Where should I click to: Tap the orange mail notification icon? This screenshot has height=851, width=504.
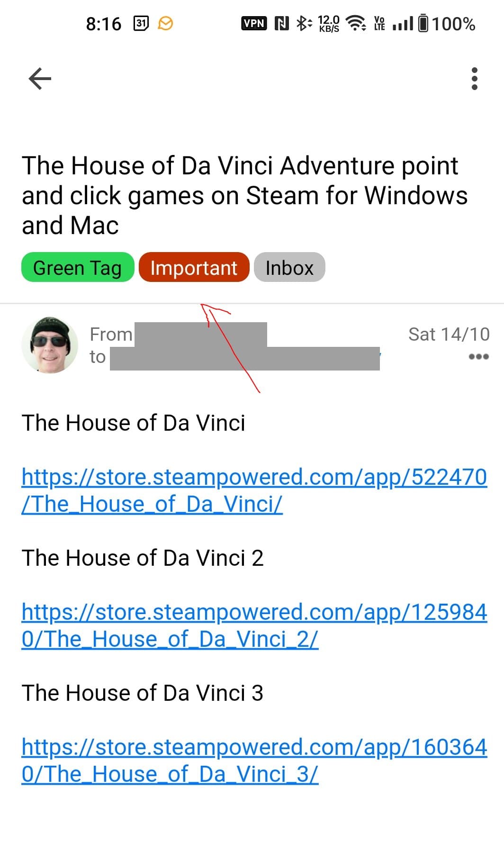[x=165, y=23]
